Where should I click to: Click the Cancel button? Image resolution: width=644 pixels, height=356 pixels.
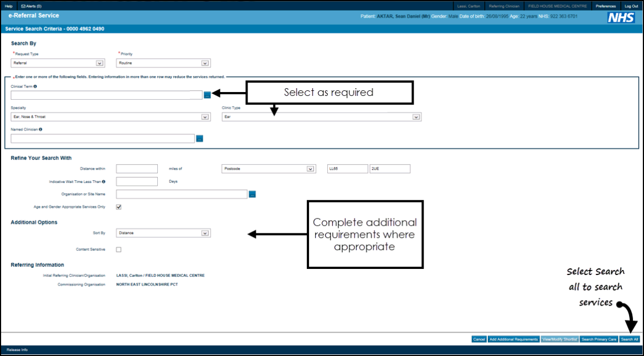(x=479, y=339)
